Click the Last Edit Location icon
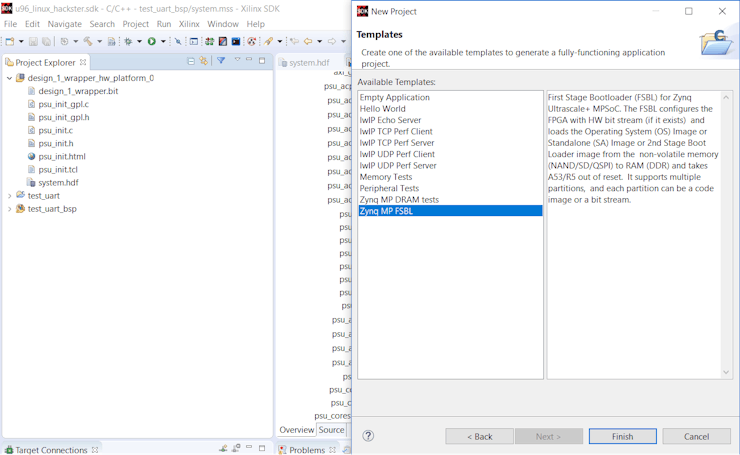 pos(294,42)
